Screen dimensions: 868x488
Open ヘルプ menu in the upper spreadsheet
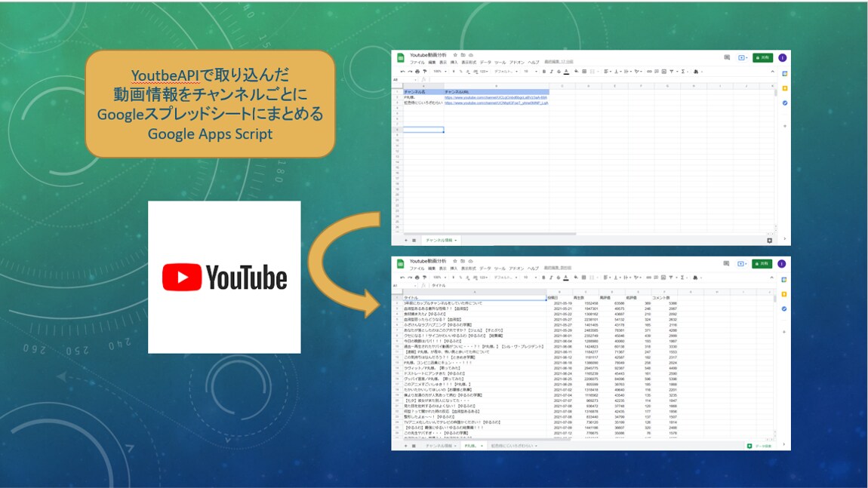[534, 62]
